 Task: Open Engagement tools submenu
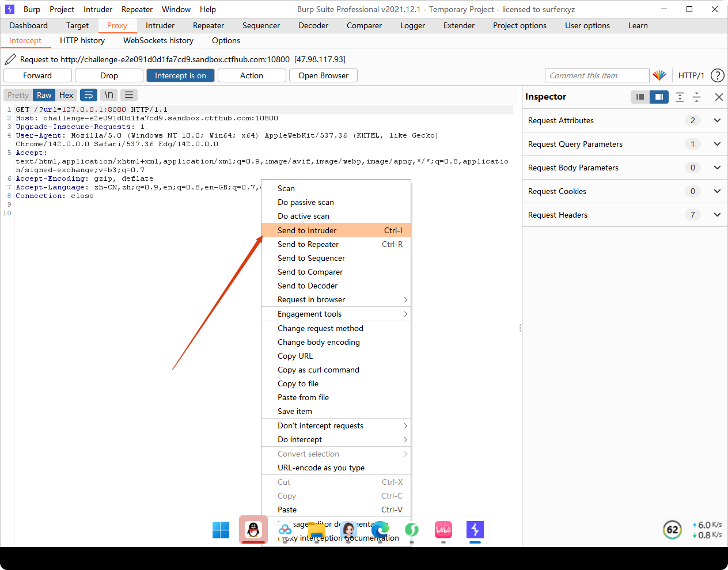pos(336,314)
